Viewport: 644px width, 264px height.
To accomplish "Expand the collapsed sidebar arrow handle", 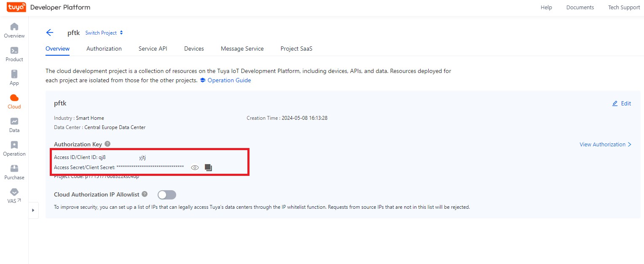I will pyautogui.click(x=33, y=210).
